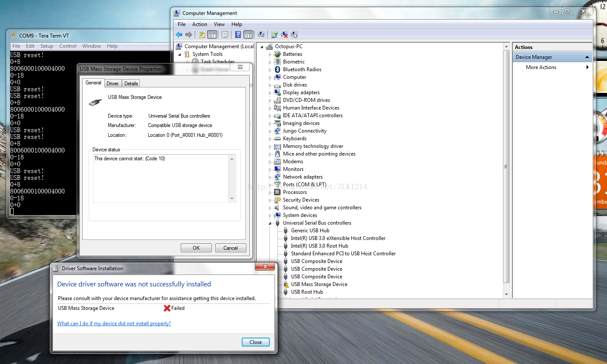This screenshot has width=607, height=364.
Task: Expand the Memory technology driver node
Action: click(x=270, y=147)
